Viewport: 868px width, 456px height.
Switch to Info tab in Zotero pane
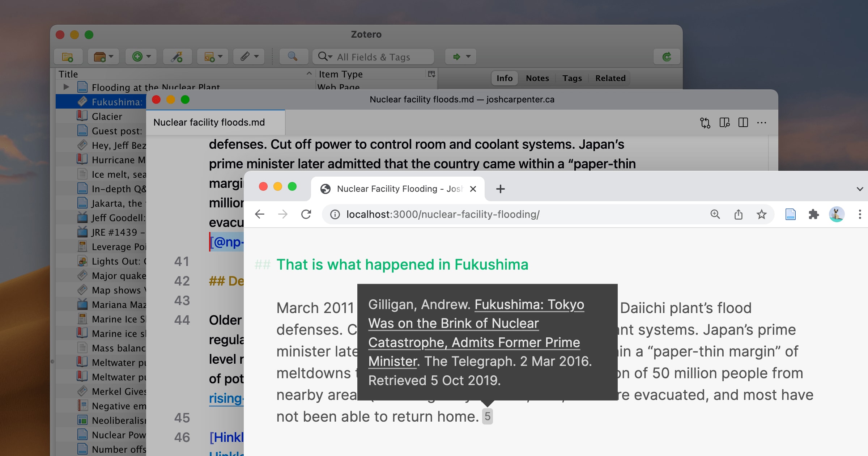(x=505, y=78)
